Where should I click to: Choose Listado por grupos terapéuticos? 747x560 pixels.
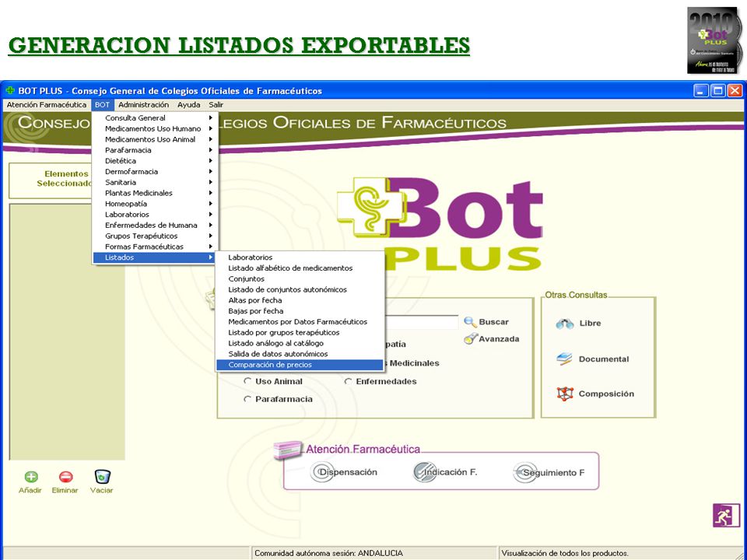point(300,332)
